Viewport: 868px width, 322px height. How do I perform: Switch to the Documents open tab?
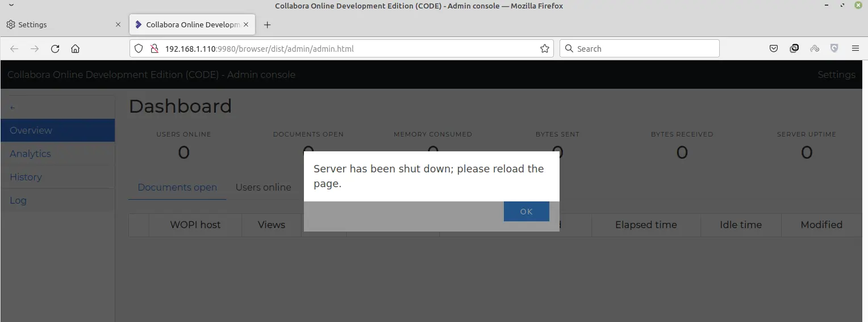(x=177, y=187)
